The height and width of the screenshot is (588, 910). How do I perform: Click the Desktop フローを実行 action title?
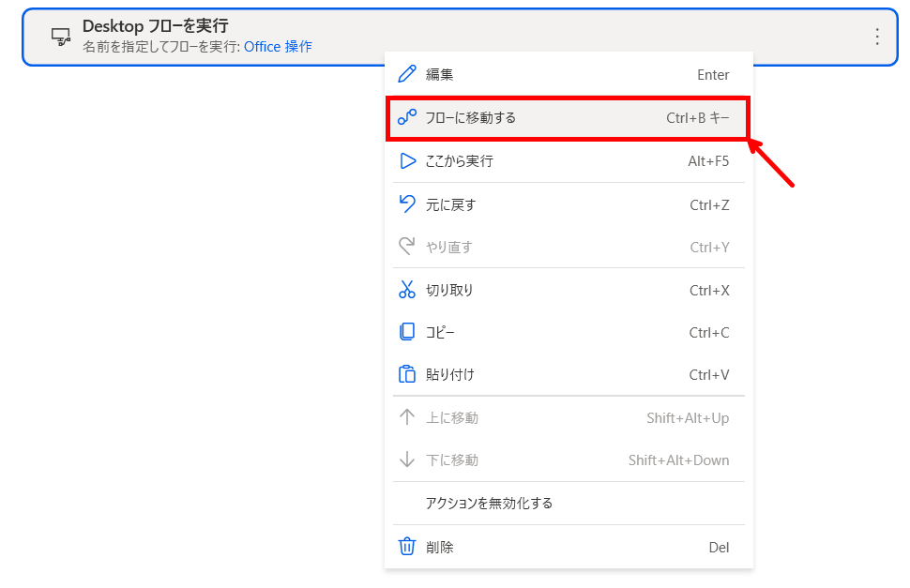155,26
